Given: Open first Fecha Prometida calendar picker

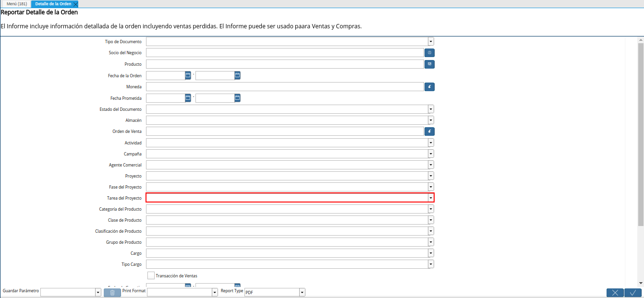Looking at the screenshot, I should tap(188, 98).
